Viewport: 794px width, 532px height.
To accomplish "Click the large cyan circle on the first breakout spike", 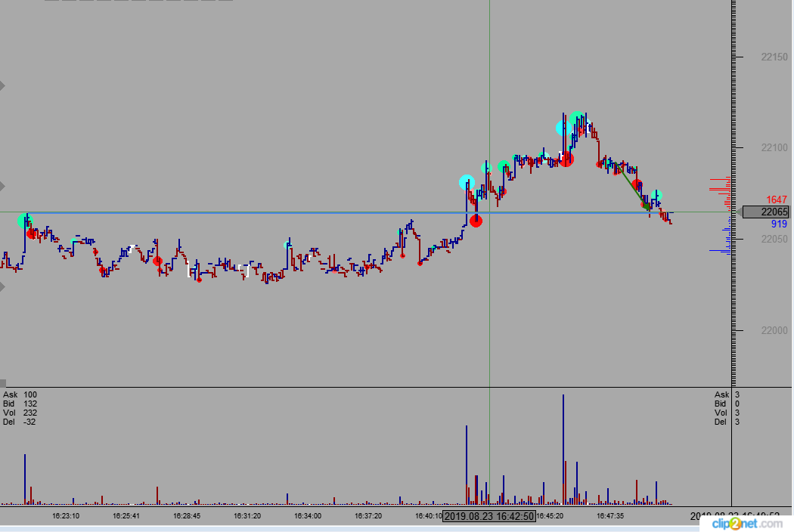I will pyautogui.click(x=467, y=182).
